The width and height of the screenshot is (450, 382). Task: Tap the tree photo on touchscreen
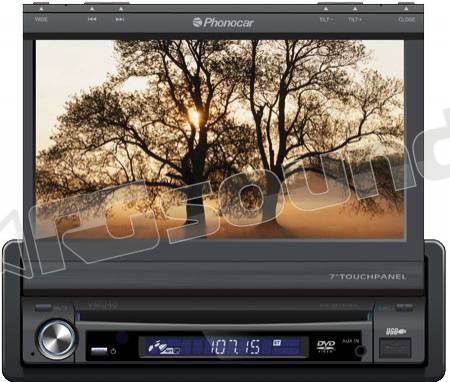pyautogui.click(x=220, y=139)
